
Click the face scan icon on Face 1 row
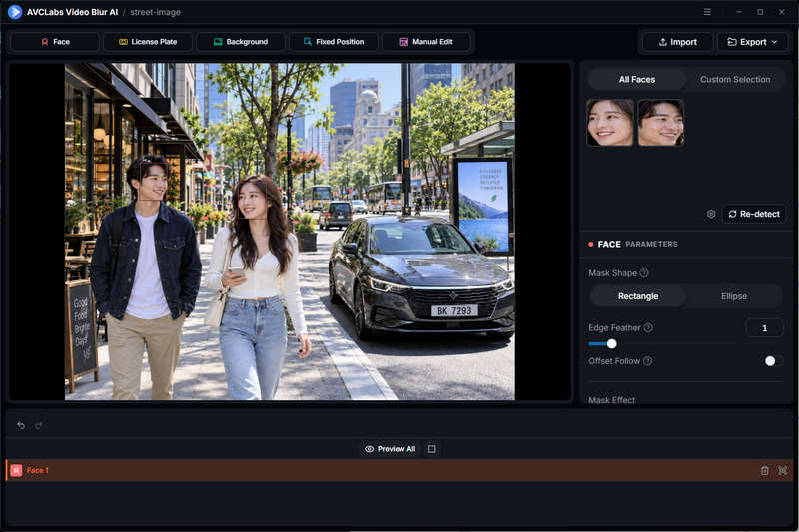(783, 470)
